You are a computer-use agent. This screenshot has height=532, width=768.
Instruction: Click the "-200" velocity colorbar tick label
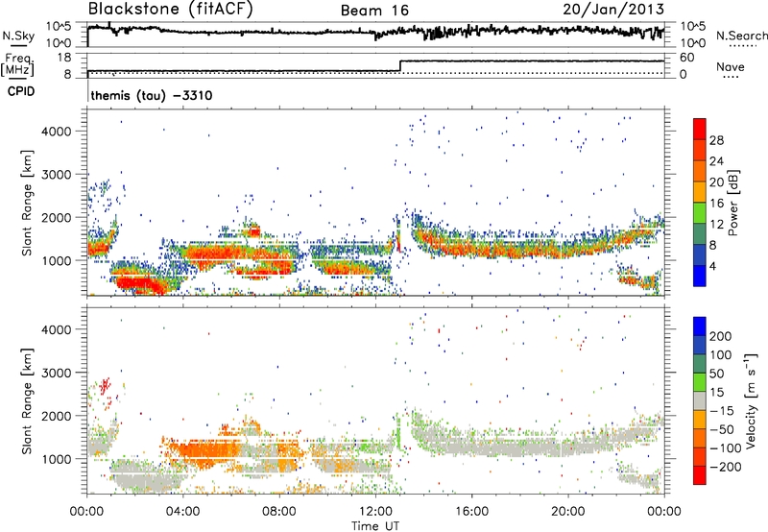click(724, 467)
